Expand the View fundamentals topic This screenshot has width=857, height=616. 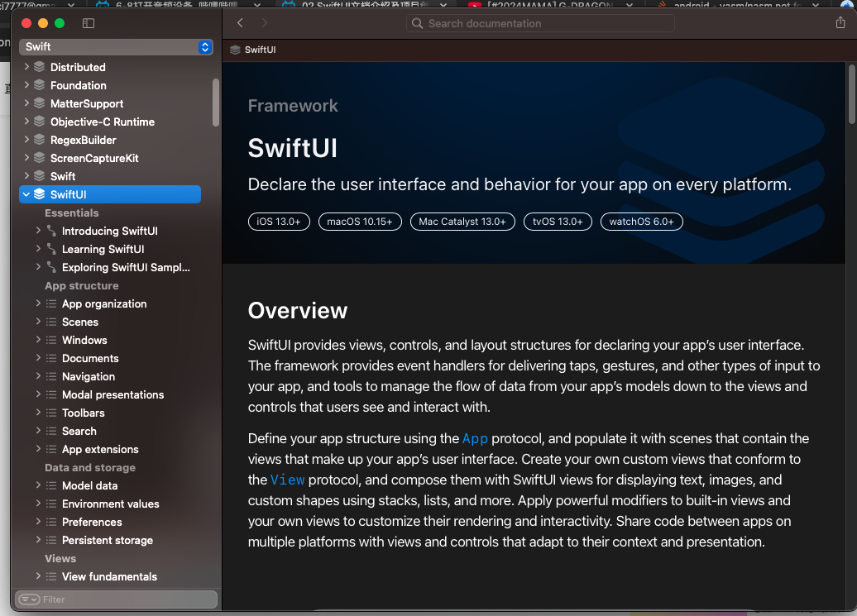pyautogui.click(x=38, y=576)
